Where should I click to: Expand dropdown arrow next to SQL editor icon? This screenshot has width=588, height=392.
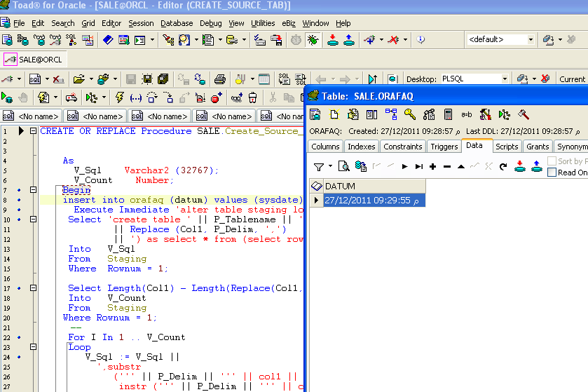click(47, 79)
